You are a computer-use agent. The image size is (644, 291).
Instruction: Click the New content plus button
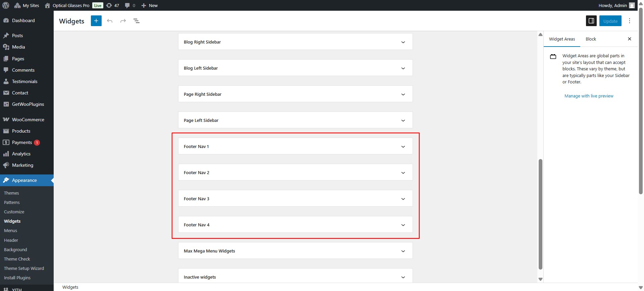click(x=150, y=5)
